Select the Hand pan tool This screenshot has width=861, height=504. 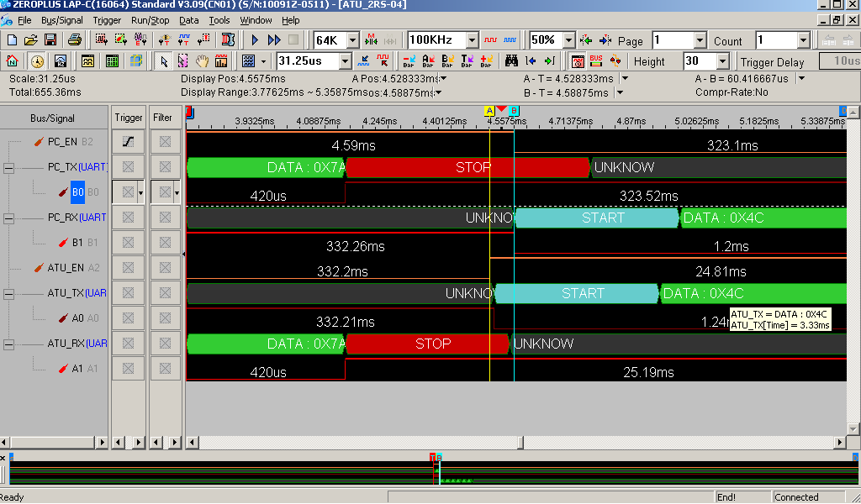[x=202, y=61]
